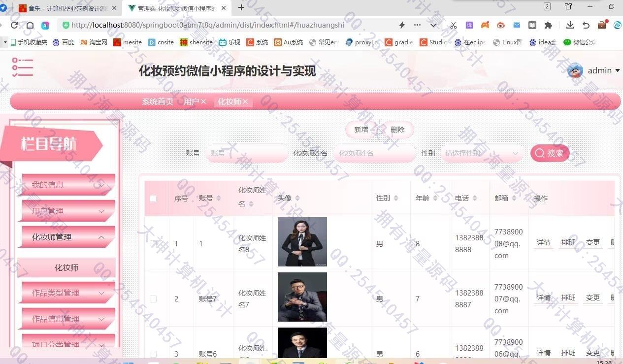
Task: Click 变更 for row 账号6
Action: click(593, 353)
